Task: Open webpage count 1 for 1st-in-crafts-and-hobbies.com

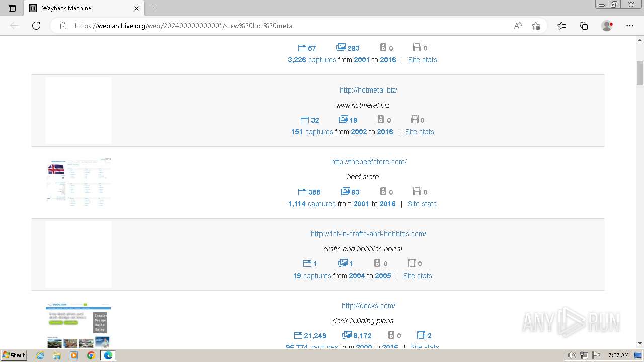Action: pos(310,263)
